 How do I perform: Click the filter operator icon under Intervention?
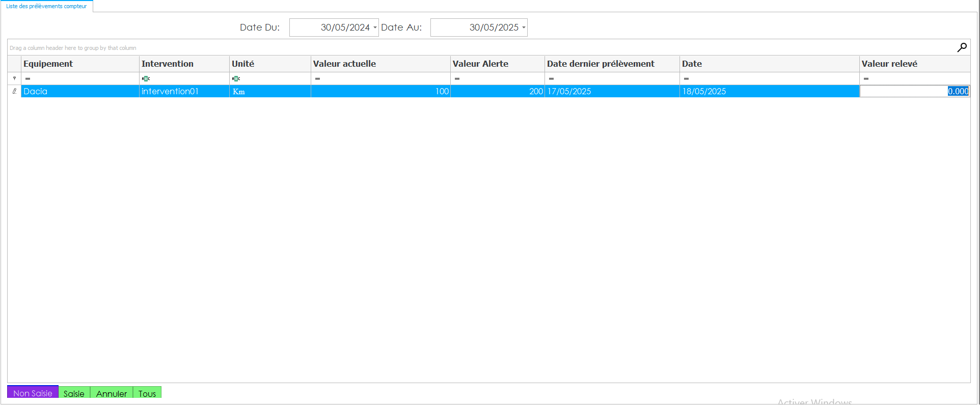point(146,78)
